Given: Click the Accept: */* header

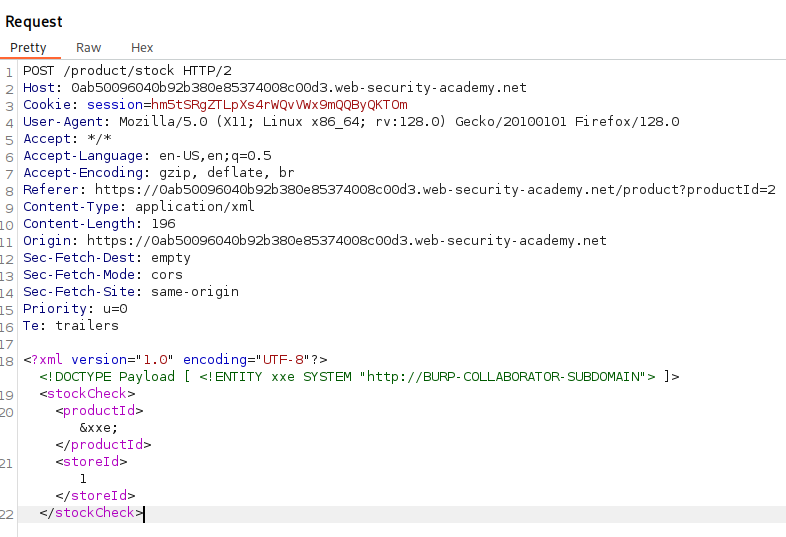Looking at the screenshot, I should (x=67, y=139).
